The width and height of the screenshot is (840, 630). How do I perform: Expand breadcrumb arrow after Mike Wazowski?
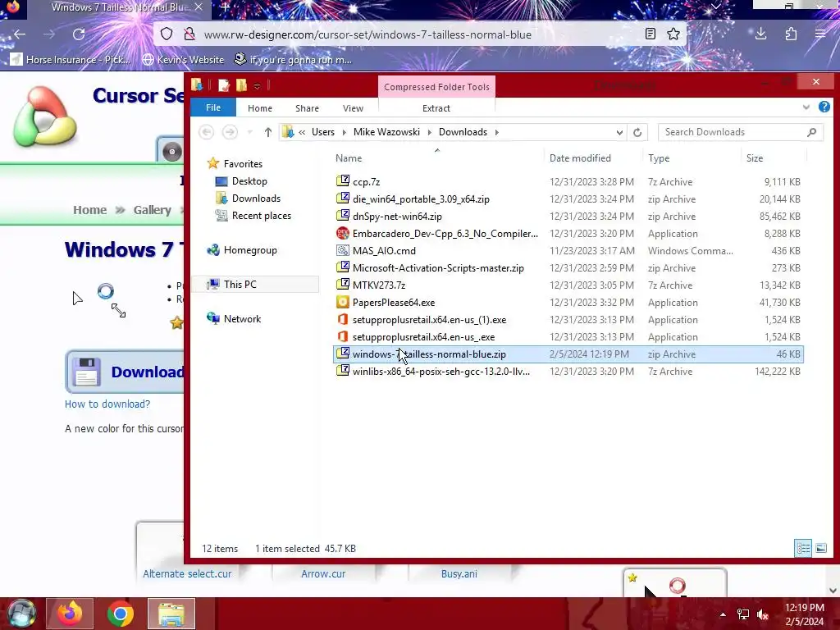tap(429, 132)
